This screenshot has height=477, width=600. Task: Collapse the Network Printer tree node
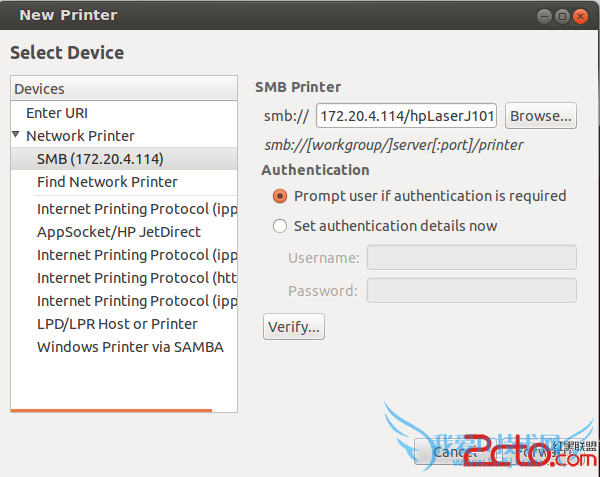point(17,135)
